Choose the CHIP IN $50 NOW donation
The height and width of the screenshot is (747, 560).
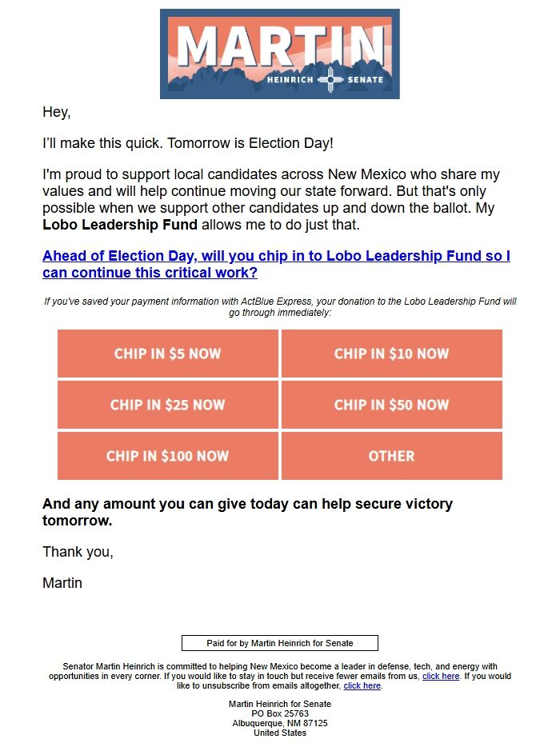(x=391, y=405)
